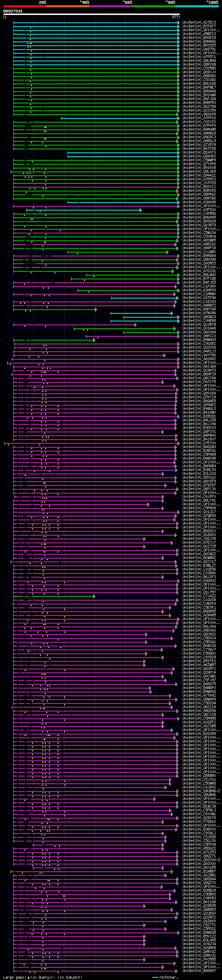Select hit label UniRef100_B9RP53
Screen dimensions: 222x980
pyautogui.click(x=199, y=103)
